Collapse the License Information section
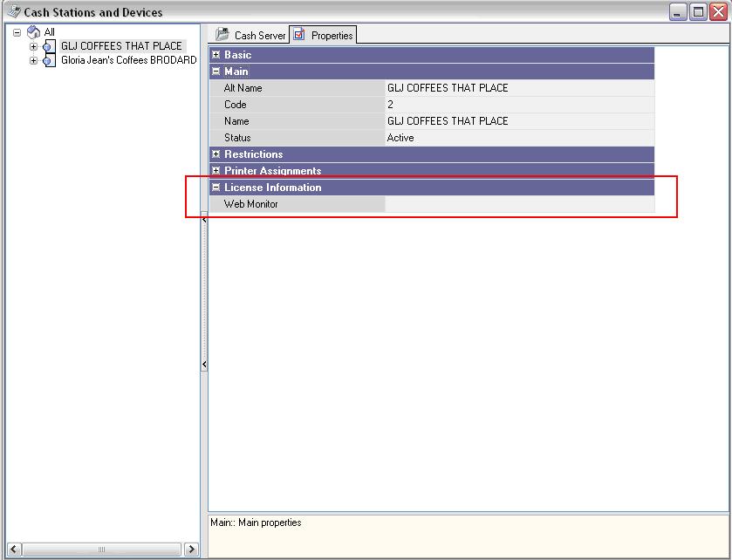The image size is (732, 560). pos(215,188)
